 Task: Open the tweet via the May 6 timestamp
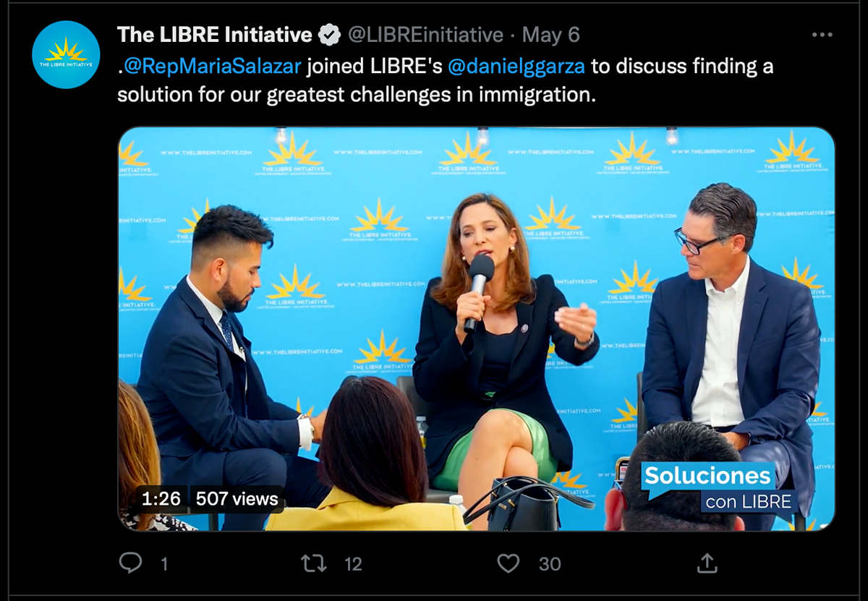tap(550, 35)
